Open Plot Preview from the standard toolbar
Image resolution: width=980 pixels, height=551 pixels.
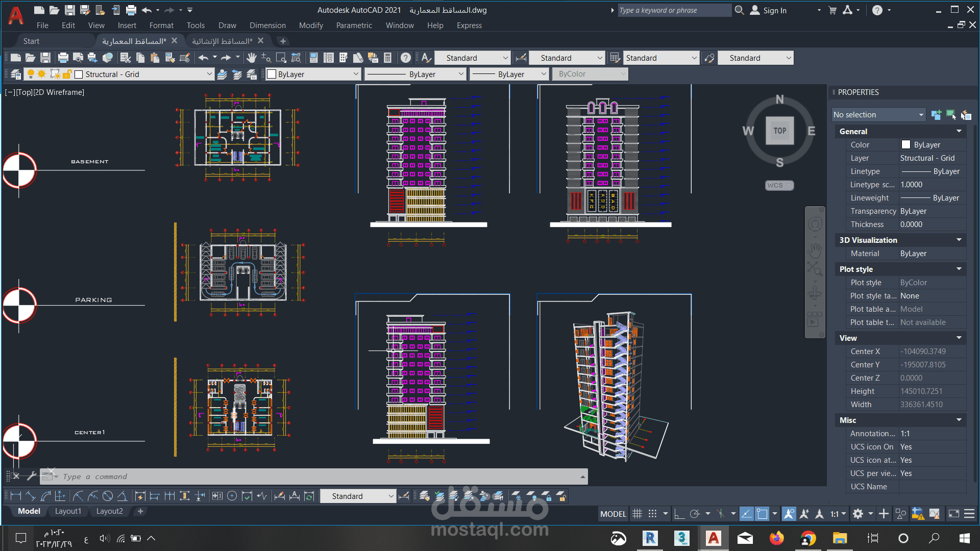click(x=78, y=58)
